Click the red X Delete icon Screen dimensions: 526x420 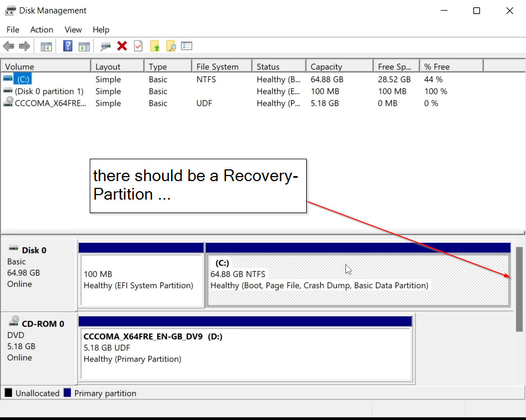[122, 47]
